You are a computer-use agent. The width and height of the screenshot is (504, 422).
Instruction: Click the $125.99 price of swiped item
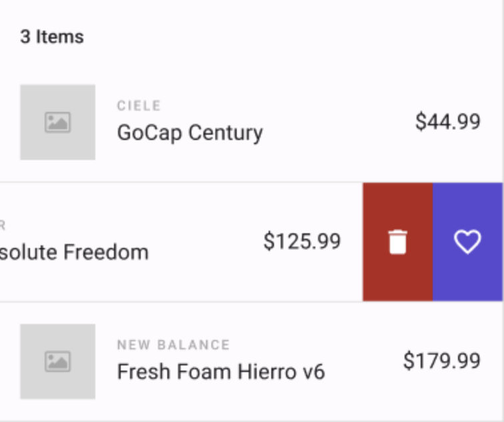point(302,241)
